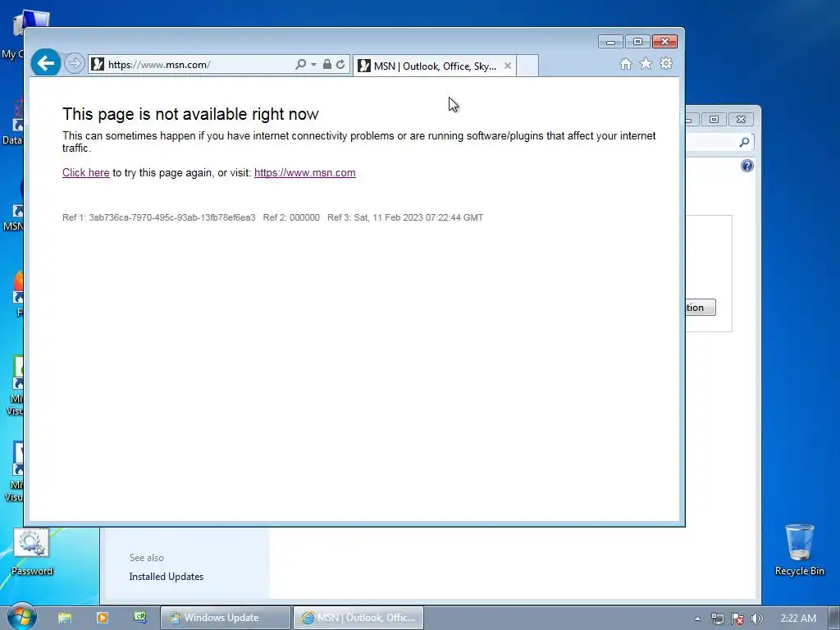This screenshot has width=840, height=630.
Task: Click the MSN site favicon in address bar
Action: (98, 64)
